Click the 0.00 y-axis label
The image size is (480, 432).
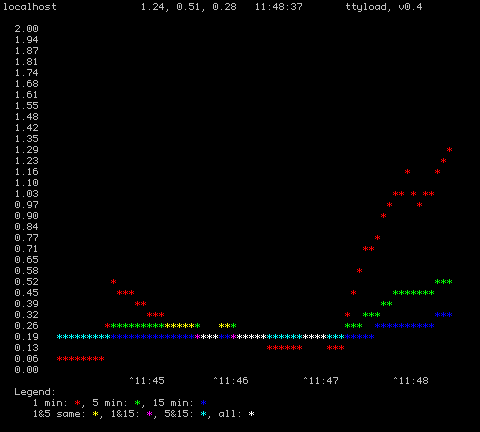click(x=27, y=370)
